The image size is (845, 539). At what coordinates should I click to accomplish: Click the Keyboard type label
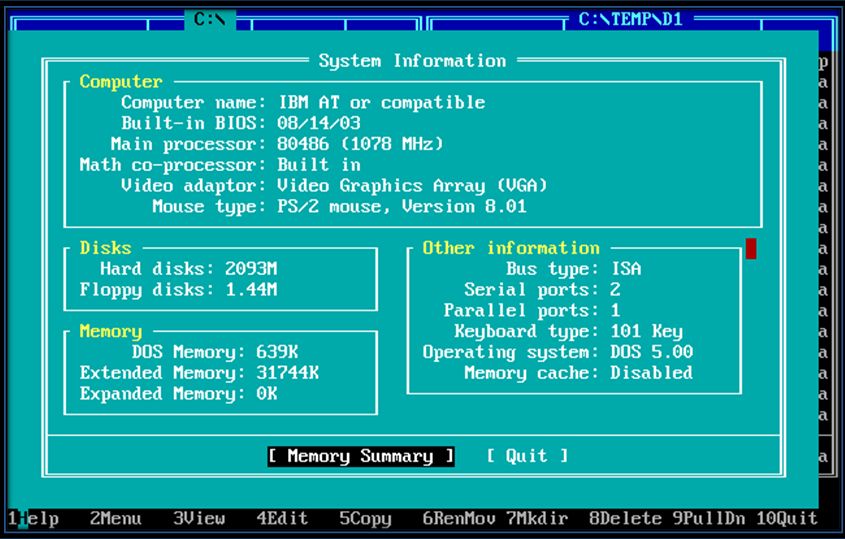click(x=526, y=331)
